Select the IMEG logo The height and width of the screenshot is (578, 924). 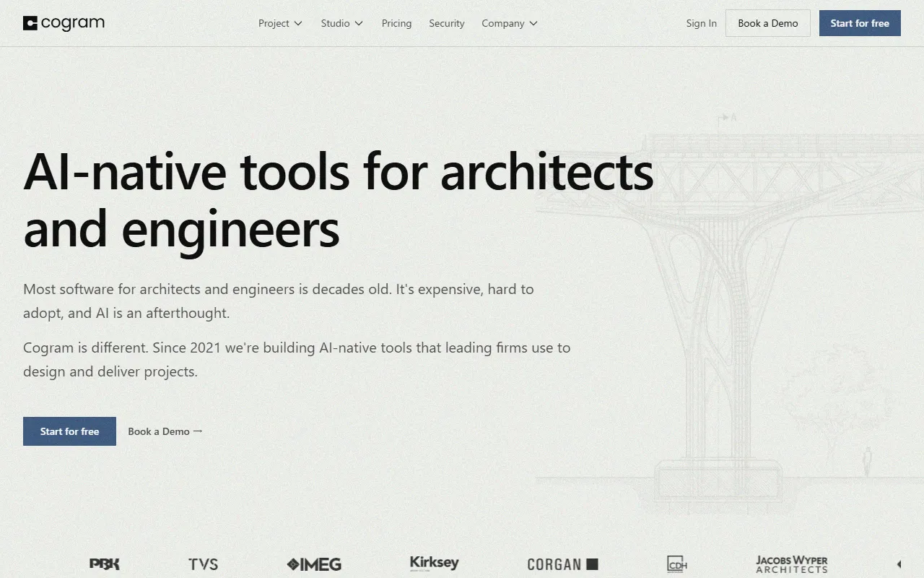tap(314, 564)
